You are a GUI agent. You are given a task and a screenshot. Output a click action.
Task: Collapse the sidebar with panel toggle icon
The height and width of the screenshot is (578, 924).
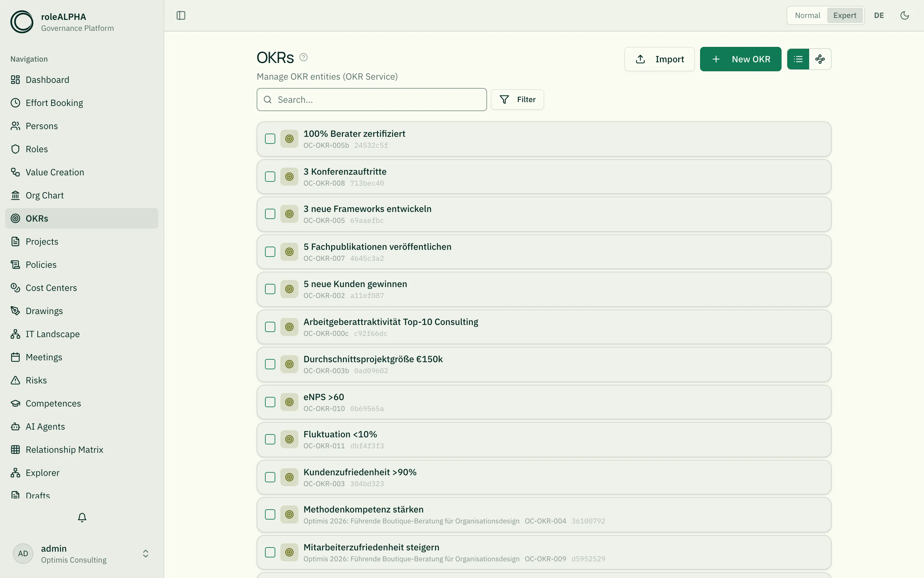[x=181, y=15]
